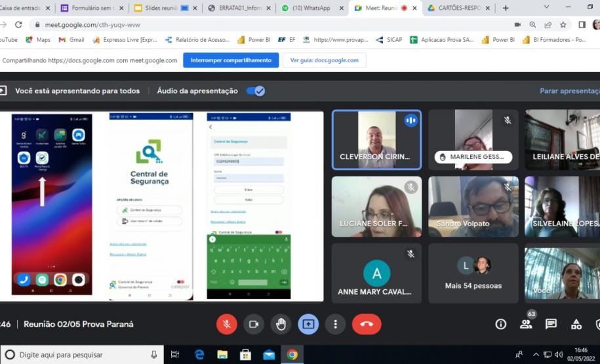Open the chat panel icon

[x=551, y=324]
